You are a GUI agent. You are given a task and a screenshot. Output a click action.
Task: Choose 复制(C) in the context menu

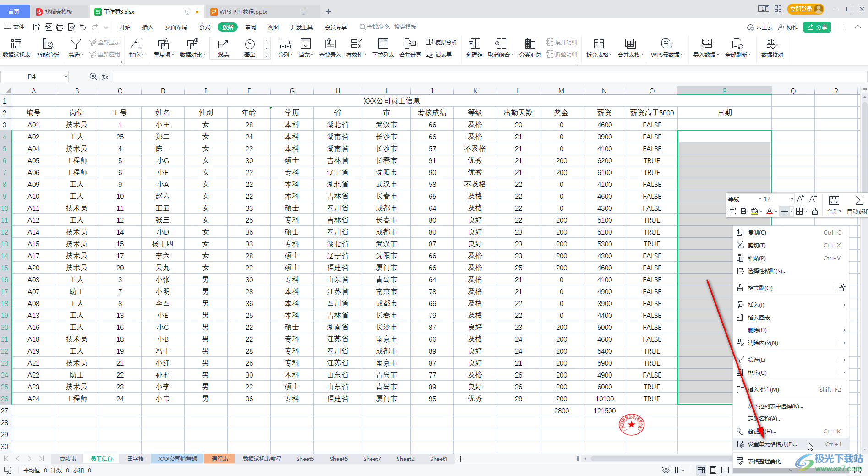pos(791,232)
